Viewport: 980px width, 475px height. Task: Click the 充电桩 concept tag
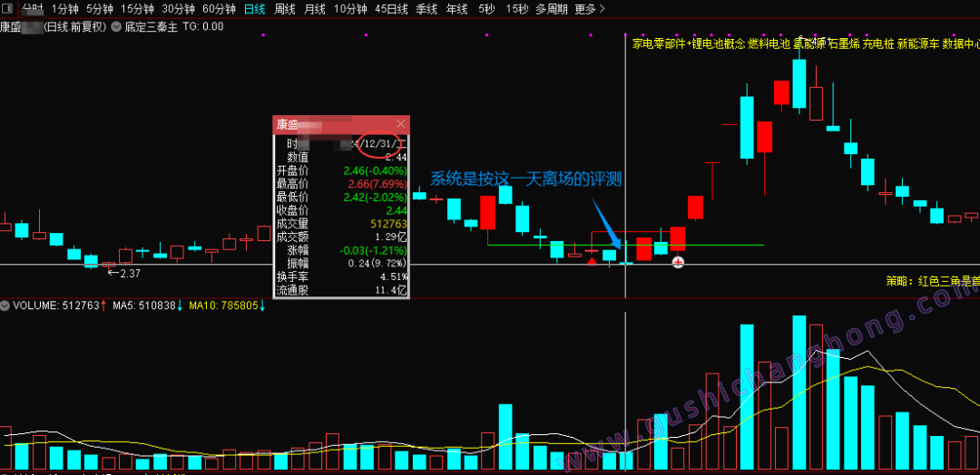(x=878, y=44)
